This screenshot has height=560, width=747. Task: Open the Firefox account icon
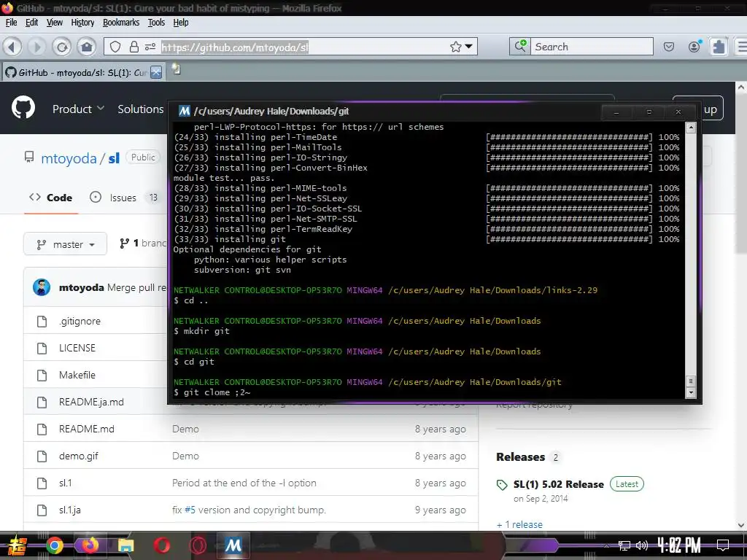pos(694,46)
